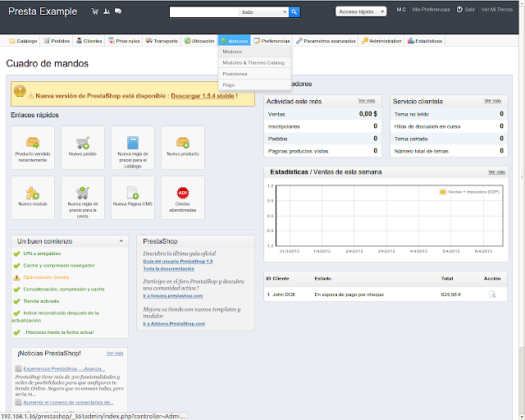Open the Cestas abandonadas quick link

point(183,198)
